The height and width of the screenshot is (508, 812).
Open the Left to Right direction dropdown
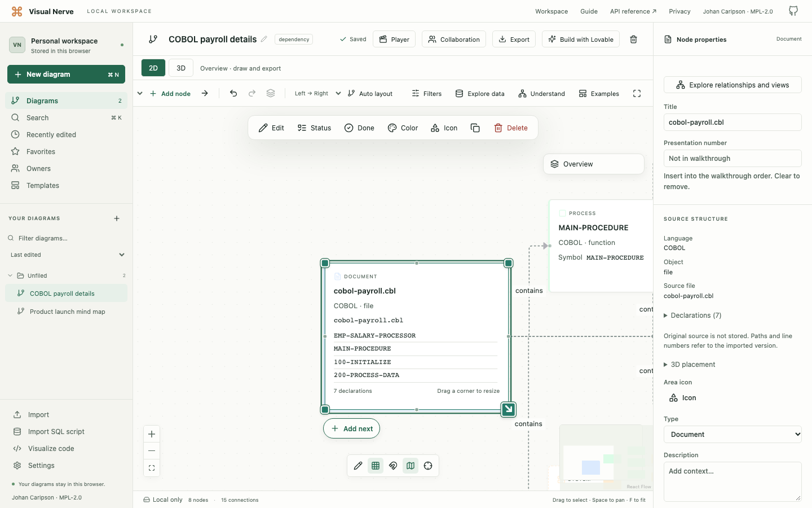click(317, 94)
